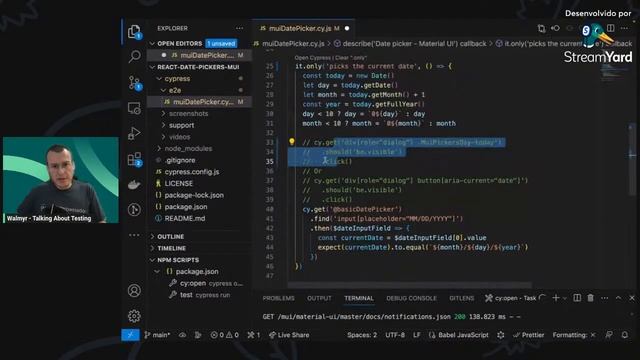Viewport: 640px width, 360px height.
Task: Select the muiDatePicker.cy.js editor tab
Action: coord(304,28)
